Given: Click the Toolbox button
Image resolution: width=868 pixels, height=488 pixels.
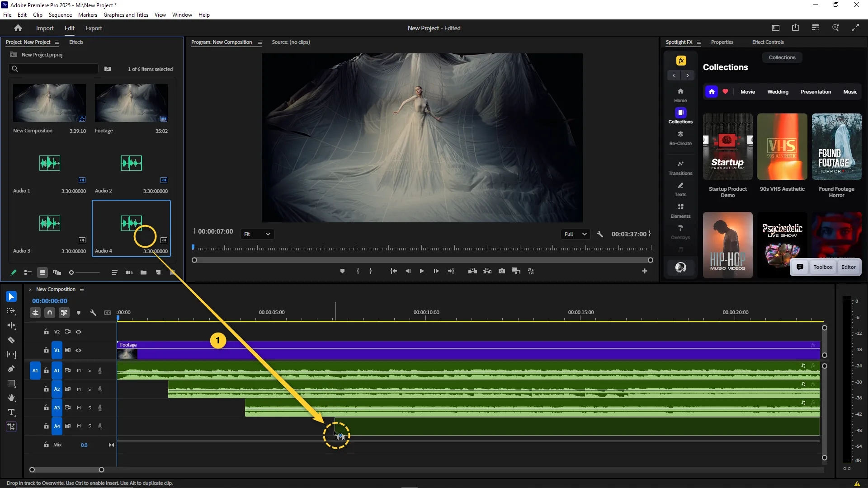Looking at the screenshot, I should (x=823, y=267).
